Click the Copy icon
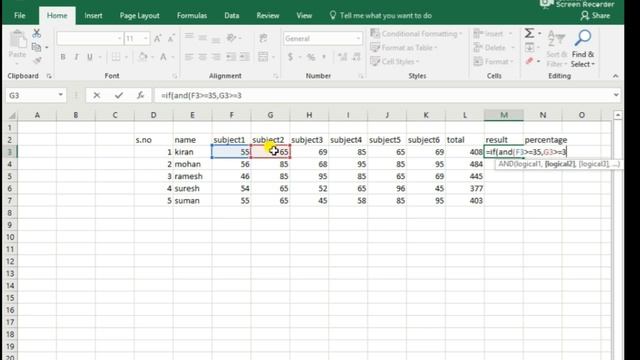The height and width of the screenshot is (360, 640). click(36, 47)
